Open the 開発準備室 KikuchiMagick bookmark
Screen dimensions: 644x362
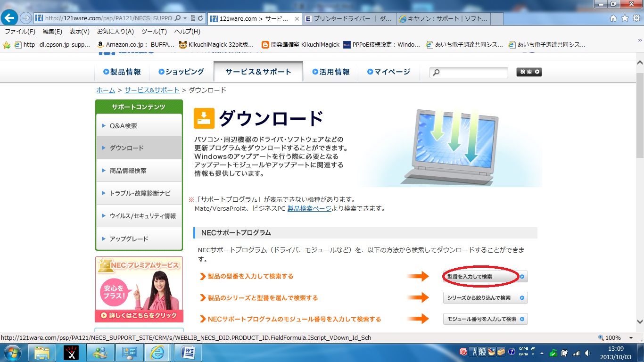pyautogui.click(x=300, y=45)
